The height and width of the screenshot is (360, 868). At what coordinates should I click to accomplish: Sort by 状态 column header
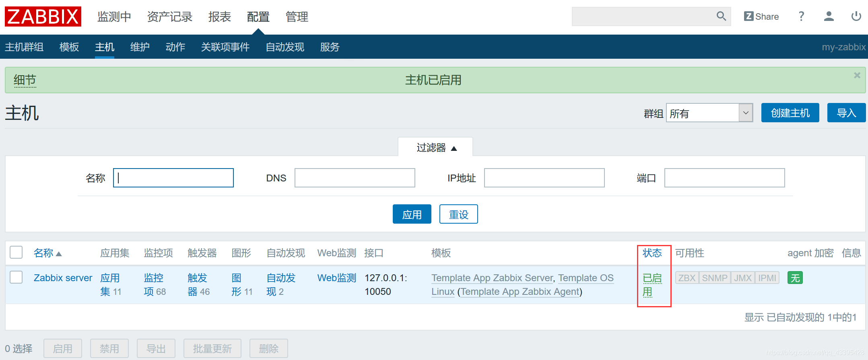click(652, 253)
